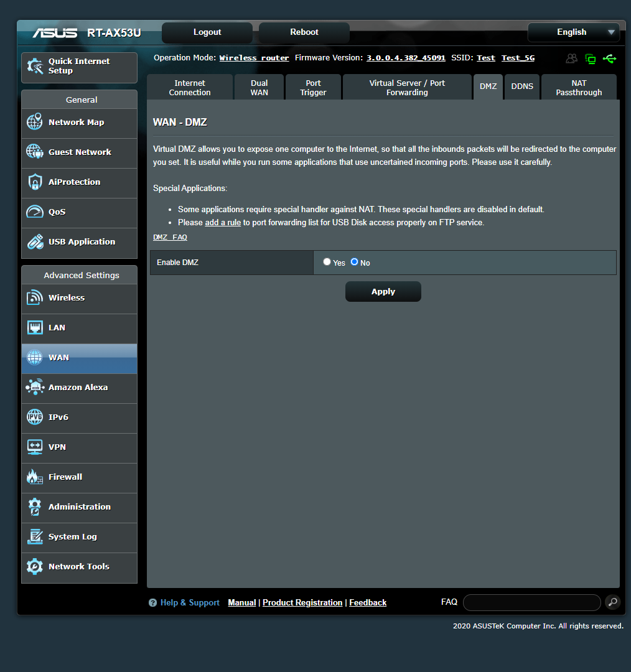The image size is (631, 672).
Task: Open NAT Passthrough tab
Action: [x=579, y=88]
